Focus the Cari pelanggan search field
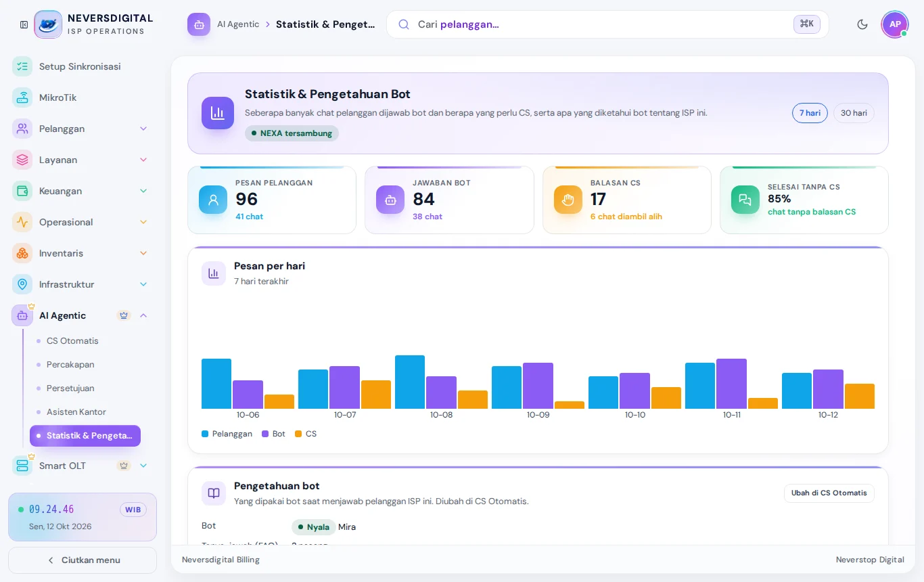The image size is (924, 582). tap(607, 24)
